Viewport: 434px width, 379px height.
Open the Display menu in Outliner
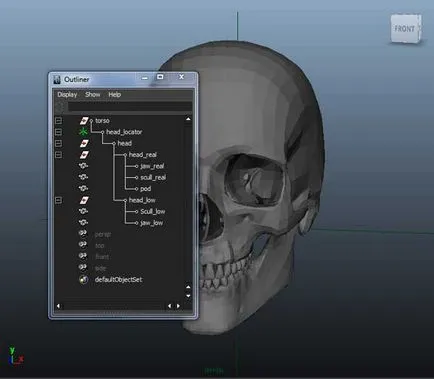pos(67,95)
